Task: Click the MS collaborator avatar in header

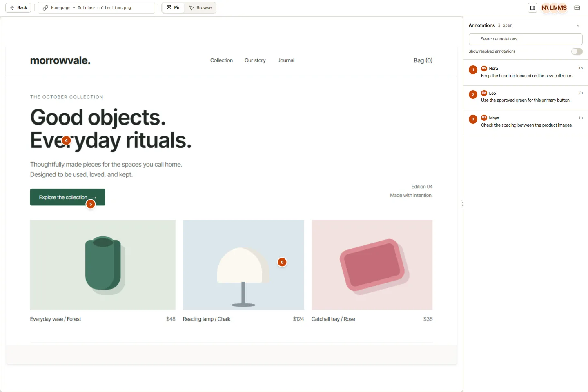Action: pyautogui.click(x=563, y=8)
